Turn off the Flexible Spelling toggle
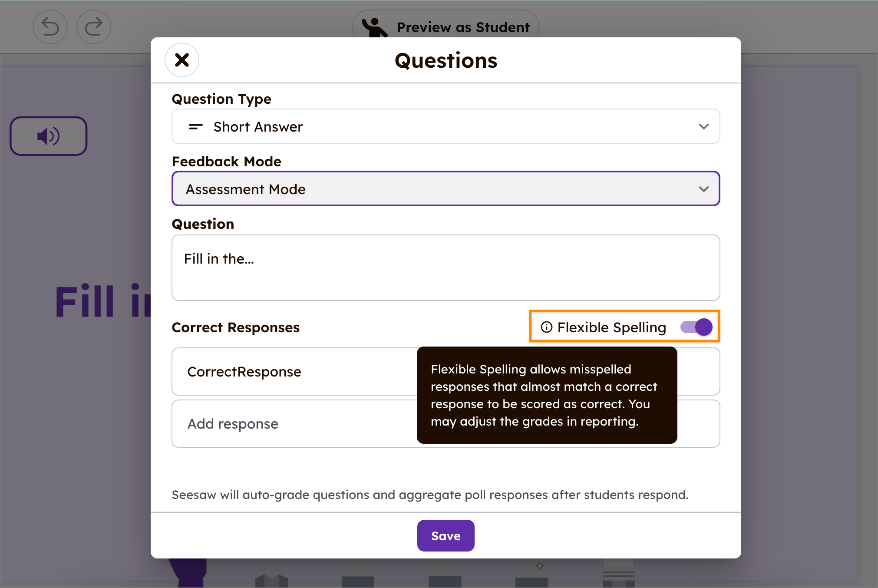 [x=696, y=327]
